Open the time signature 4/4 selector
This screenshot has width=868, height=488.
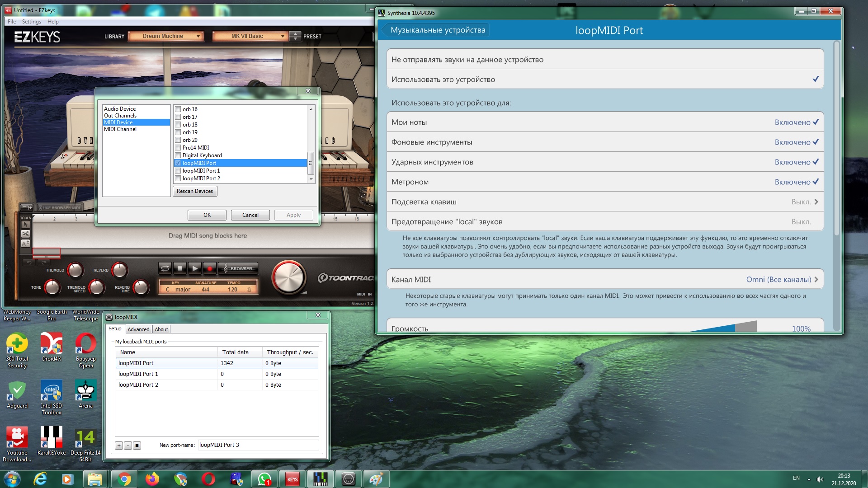pyautogui.click(x=205, y=290)
